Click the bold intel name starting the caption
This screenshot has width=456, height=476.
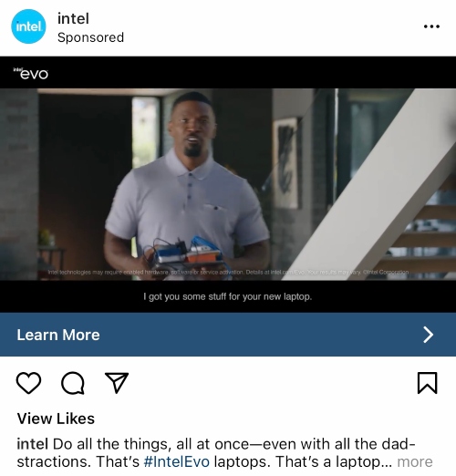[33, 444]
